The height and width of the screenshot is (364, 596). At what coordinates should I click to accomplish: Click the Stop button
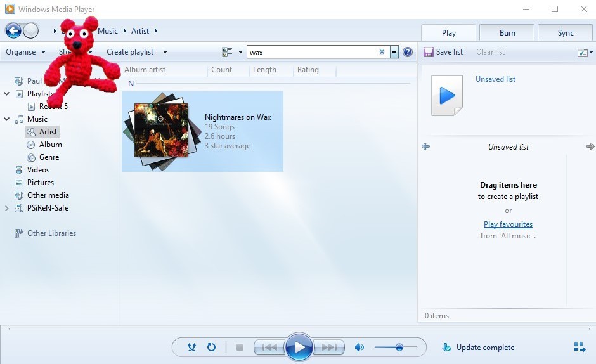[x=240, y=348]
